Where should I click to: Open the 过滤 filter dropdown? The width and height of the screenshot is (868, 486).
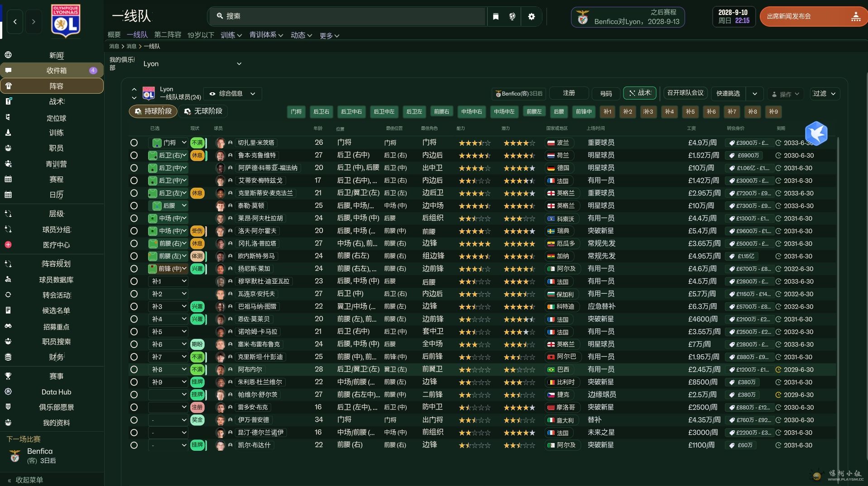(x=825, y=94)
